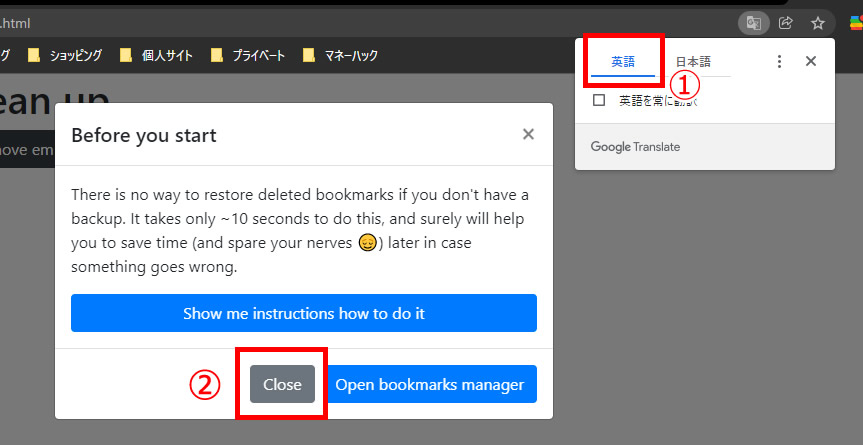
Task: Click Show me instructions how to do it
Action: click(303, 313)
